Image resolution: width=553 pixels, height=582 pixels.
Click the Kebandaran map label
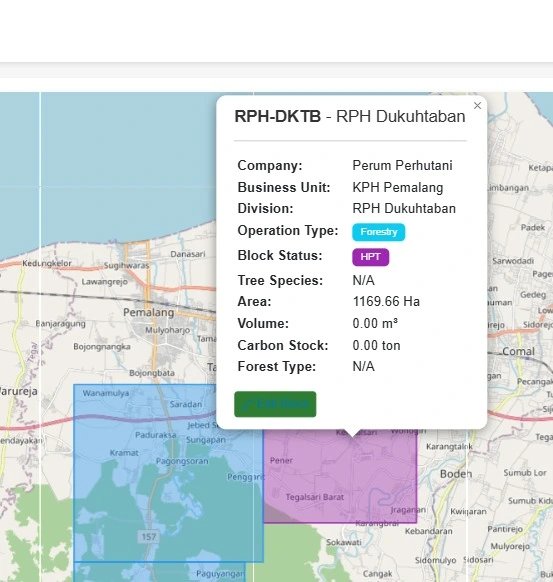click(429, 531)
